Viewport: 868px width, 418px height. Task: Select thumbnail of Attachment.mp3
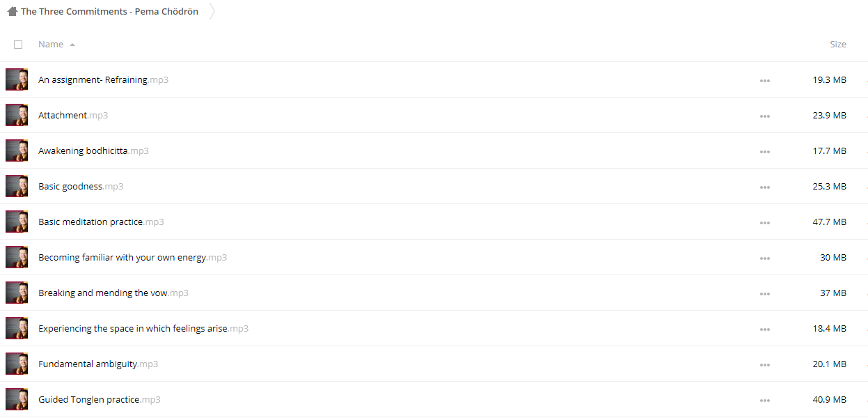[17, 115]
